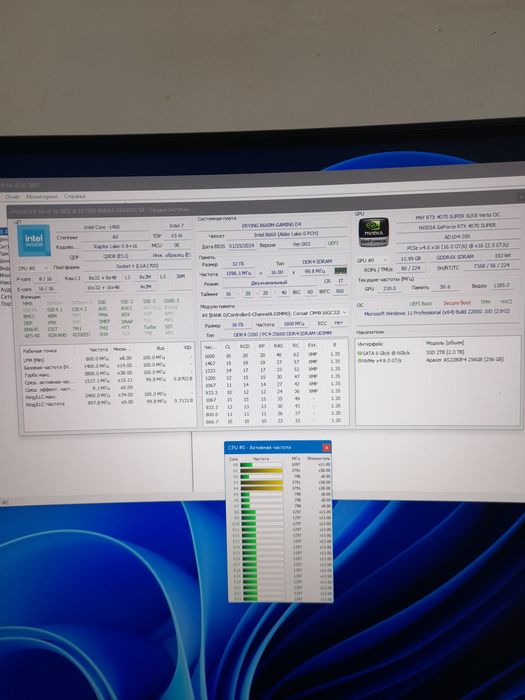
Task: Click the Intel inside CPU logo
Action: click(34, 240)
